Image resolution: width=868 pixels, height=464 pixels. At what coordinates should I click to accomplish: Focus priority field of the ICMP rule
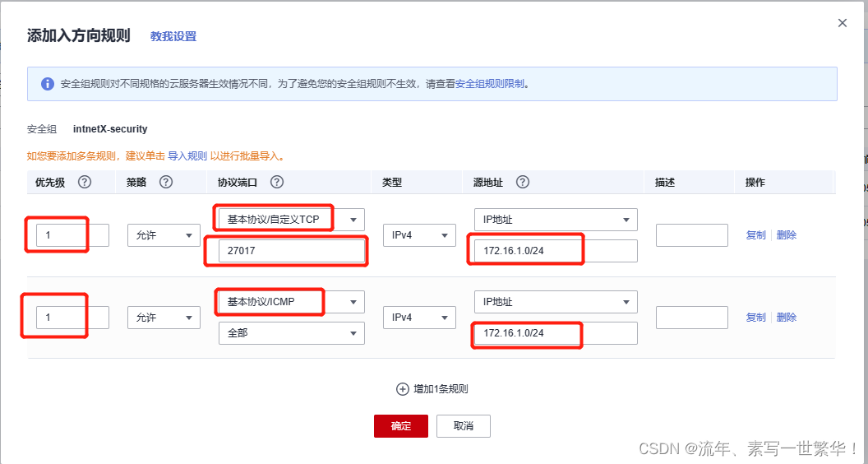tap(72, 318)
